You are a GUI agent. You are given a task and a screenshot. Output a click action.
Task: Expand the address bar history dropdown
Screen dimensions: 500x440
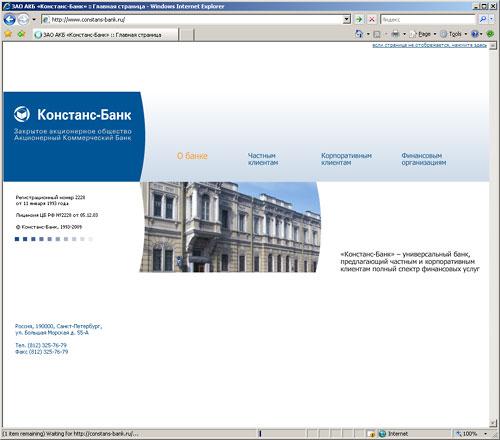click(x=347, y=20)
